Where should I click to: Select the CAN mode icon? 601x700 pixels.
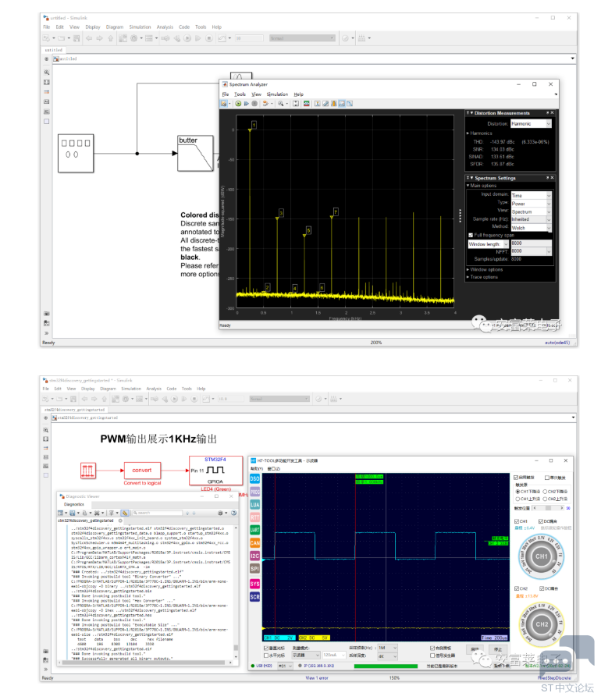(254, 543)
